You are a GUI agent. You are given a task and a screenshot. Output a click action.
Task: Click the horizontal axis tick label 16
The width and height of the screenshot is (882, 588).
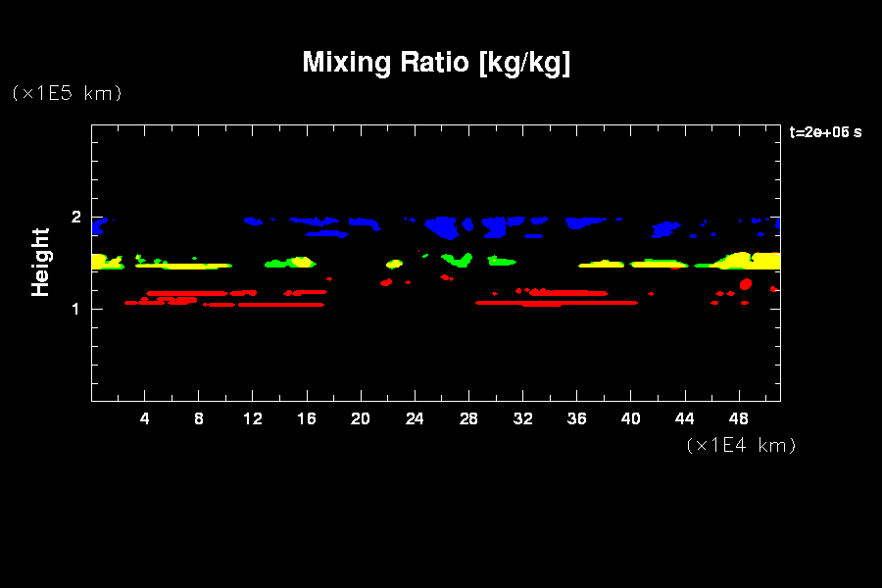tap(307, 418)
